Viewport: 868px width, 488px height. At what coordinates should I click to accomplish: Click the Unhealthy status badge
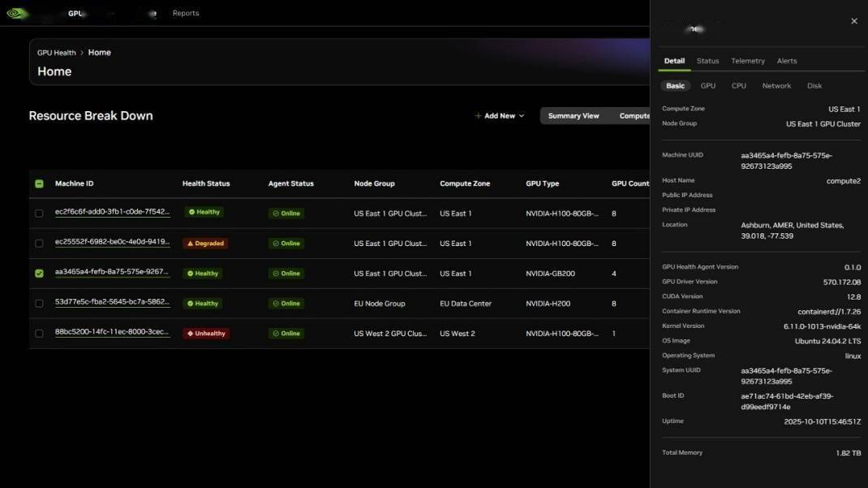coord(206,334)
